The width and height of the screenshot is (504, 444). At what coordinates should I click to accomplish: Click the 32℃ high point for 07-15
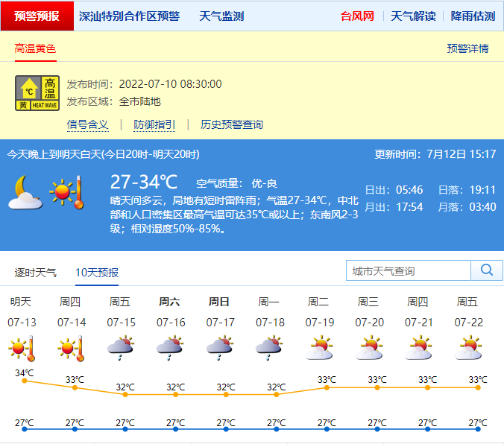125,395
